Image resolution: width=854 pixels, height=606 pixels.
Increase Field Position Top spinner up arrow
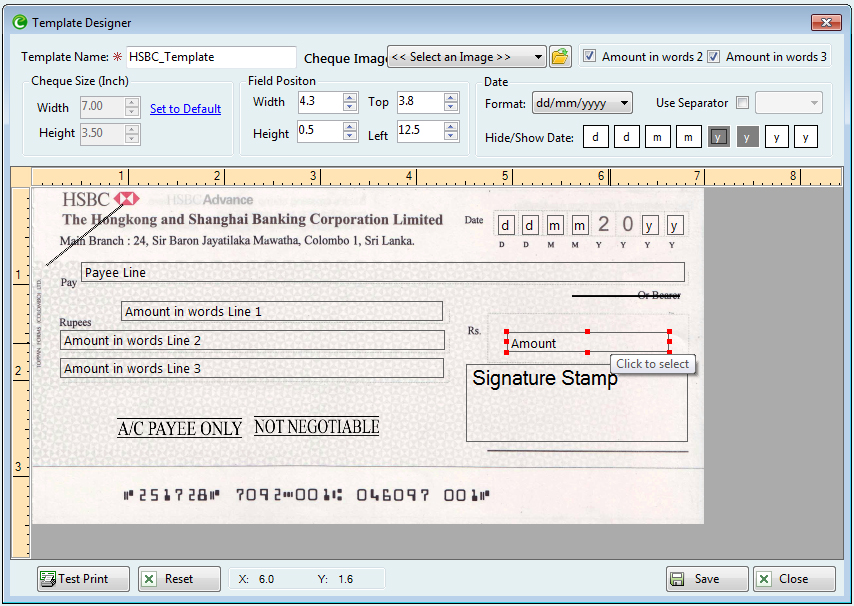click(450, 97)
